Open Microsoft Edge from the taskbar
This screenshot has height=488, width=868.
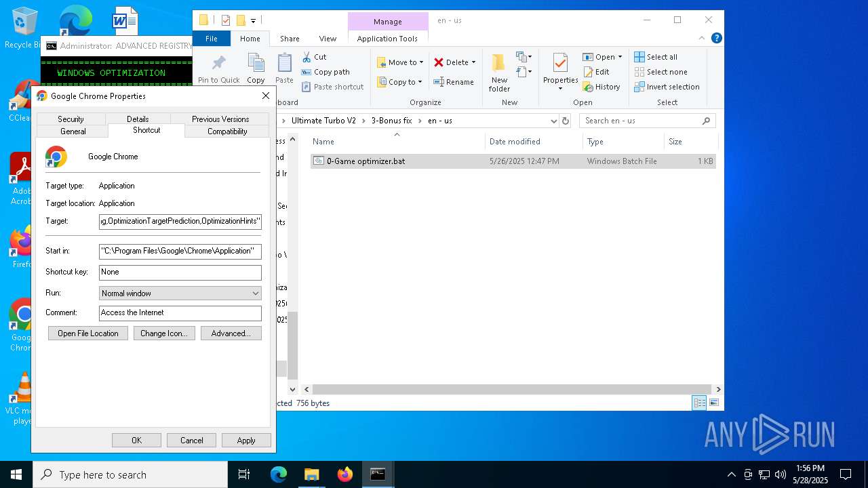[279, 474]
